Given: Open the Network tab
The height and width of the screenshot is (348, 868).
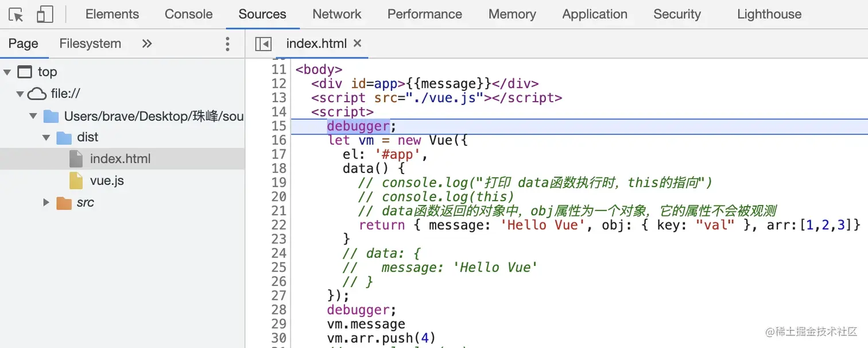Looking at the screenshot, I should point(337,14).
